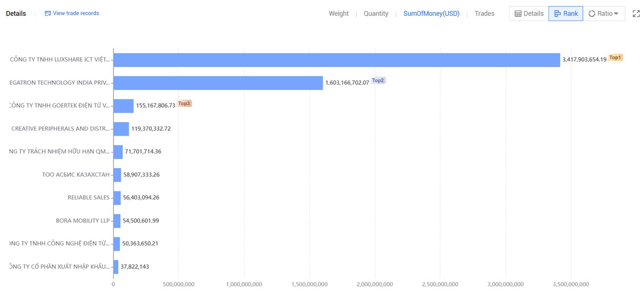Click the 3,500,000,000 axis label
This screenshot has width=644, height=294.
pos(571,284)
